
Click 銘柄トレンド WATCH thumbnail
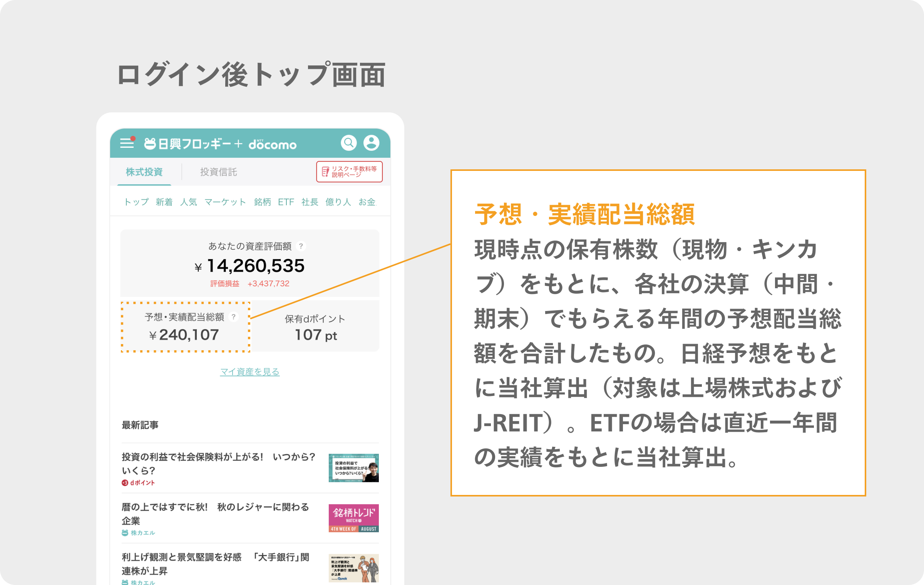(x=353, y=518)
